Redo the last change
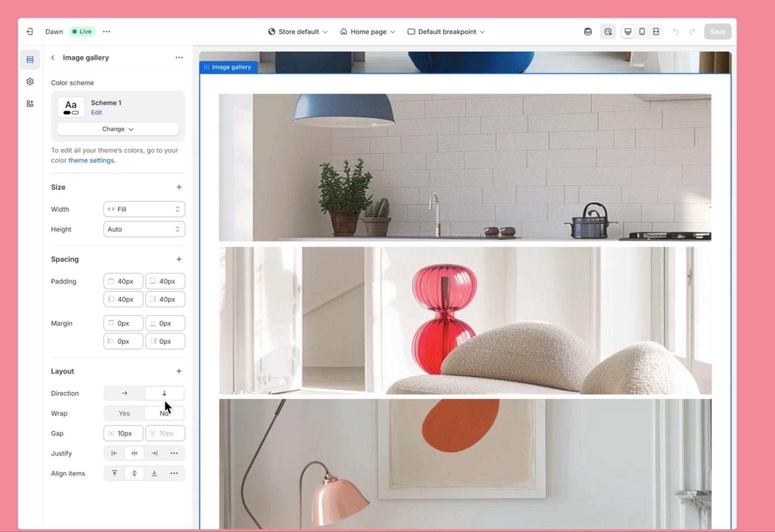This screenshot has height=532, width=775. pos(692,31)
